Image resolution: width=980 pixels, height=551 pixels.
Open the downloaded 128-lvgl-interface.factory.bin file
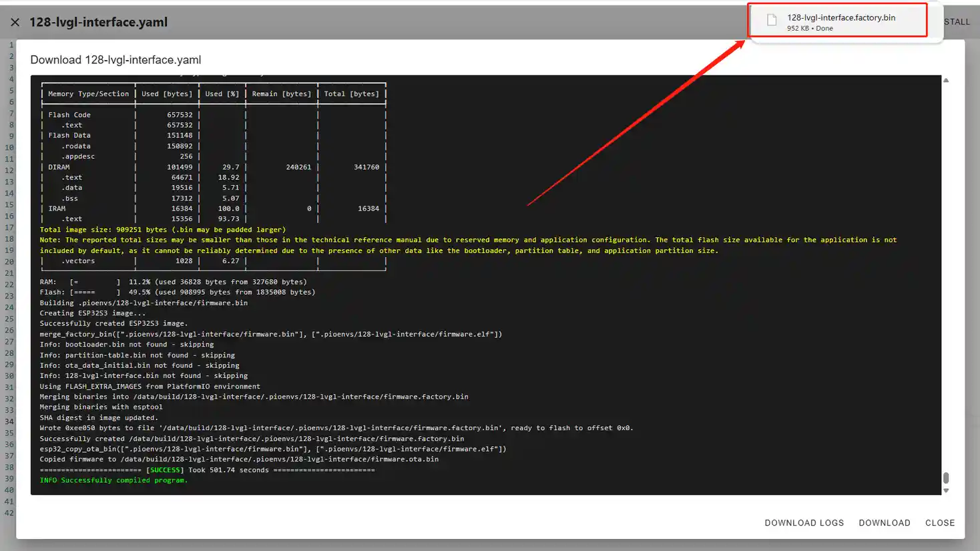[x=840, y=17]
